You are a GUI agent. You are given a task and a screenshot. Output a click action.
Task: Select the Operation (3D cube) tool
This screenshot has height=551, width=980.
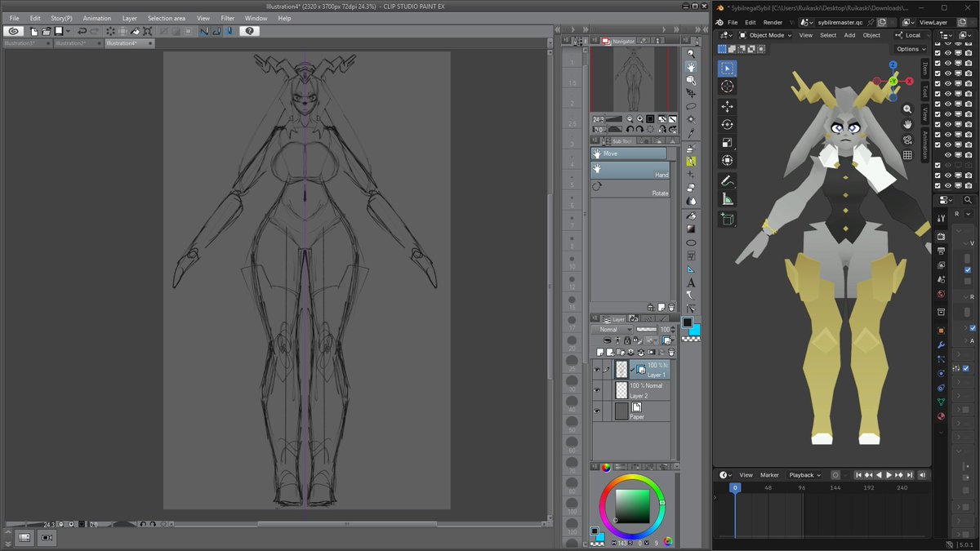pyautogui.click(x=691, y=80)
